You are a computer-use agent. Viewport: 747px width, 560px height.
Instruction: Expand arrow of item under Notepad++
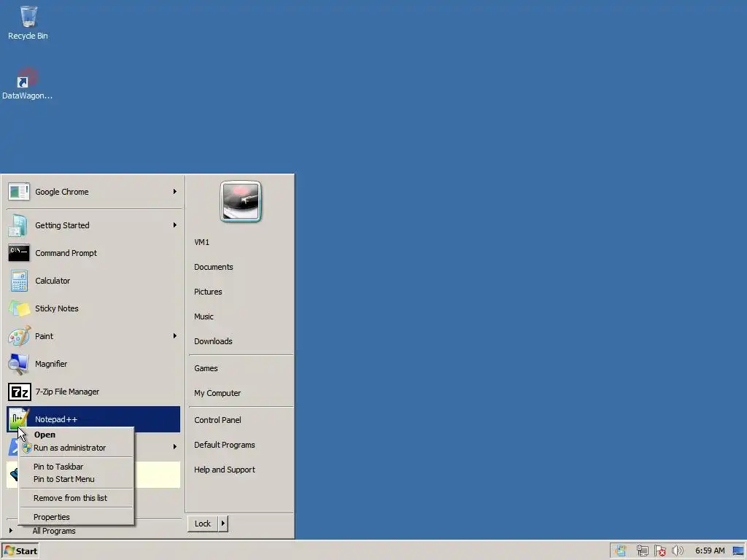click(x=175, y=447)
